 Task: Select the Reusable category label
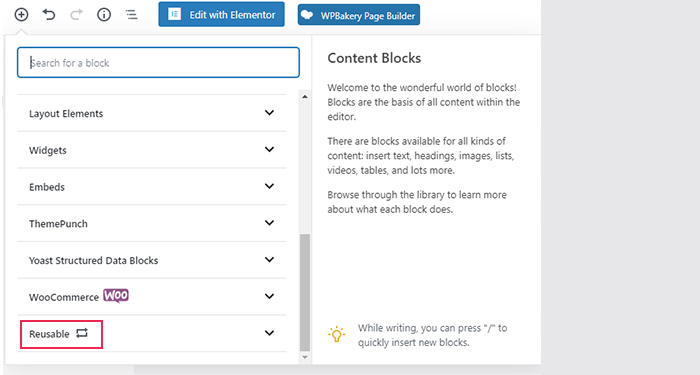[x=49, y=334]
